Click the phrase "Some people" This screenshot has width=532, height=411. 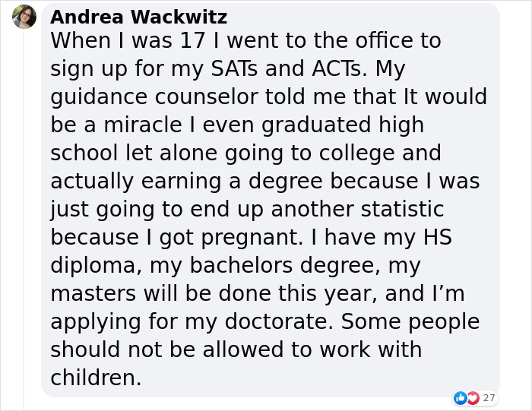pyautogui.click(x=410, y=322)
